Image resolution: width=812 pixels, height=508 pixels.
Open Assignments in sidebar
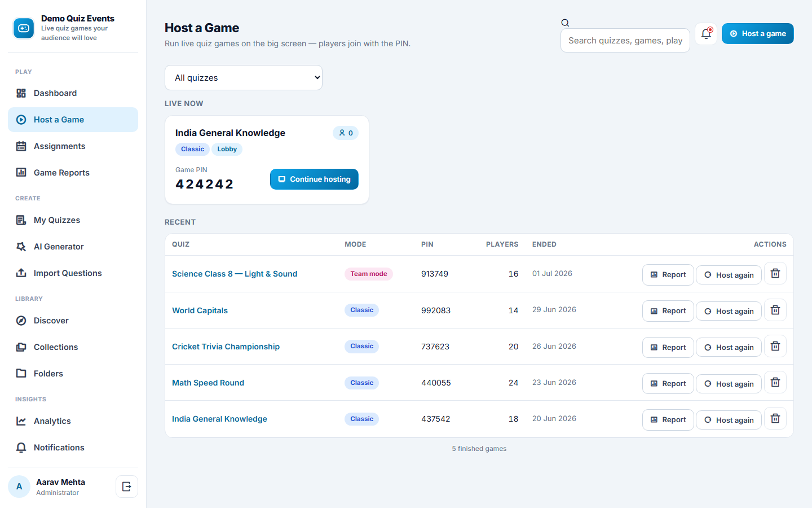click(x=73, y=146)
